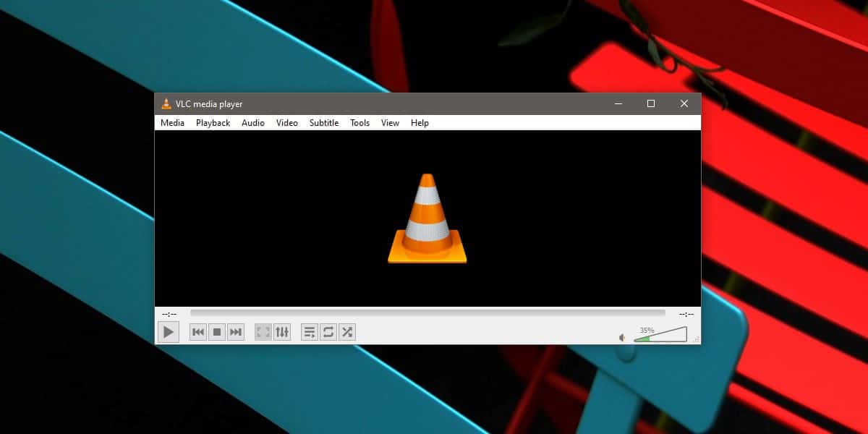Open the View menu
The height and width of the screenshot is (434, 868).
coord(390,123)
